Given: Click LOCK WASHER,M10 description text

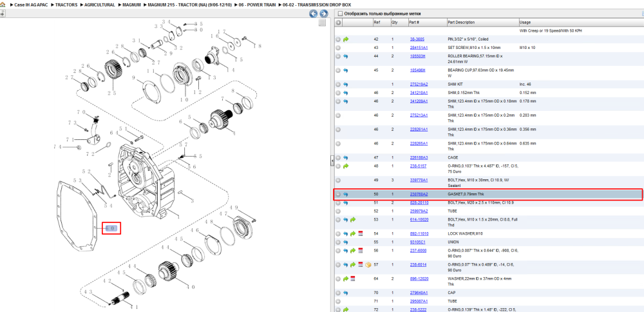Looking at the screenshot, I should click(x=464, y=233).
